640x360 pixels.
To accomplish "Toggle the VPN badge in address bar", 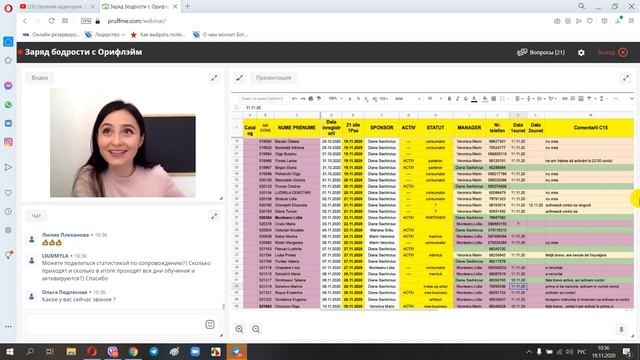I will point(86,21).
